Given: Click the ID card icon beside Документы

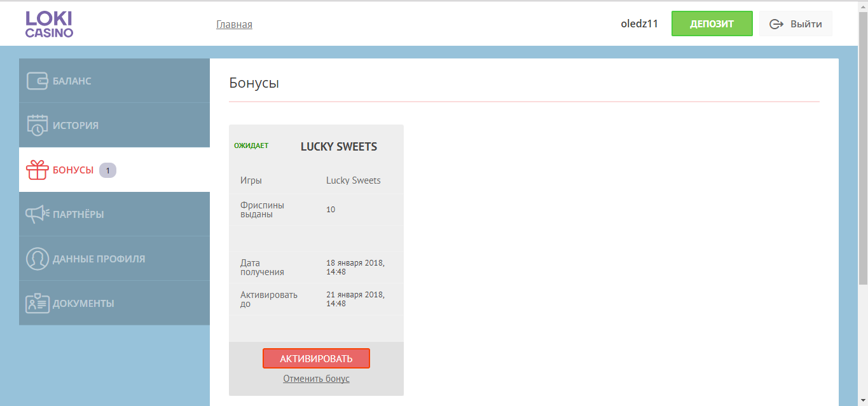Looking at the screenshot, I should tap(38, 303).
